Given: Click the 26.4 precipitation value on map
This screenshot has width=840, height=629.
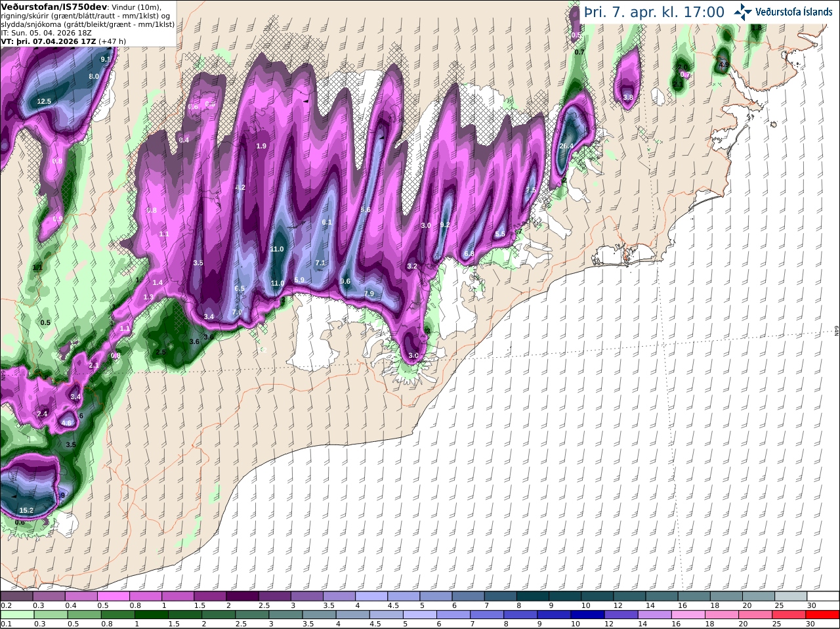Looking at the screenshot, I should 566,146.
